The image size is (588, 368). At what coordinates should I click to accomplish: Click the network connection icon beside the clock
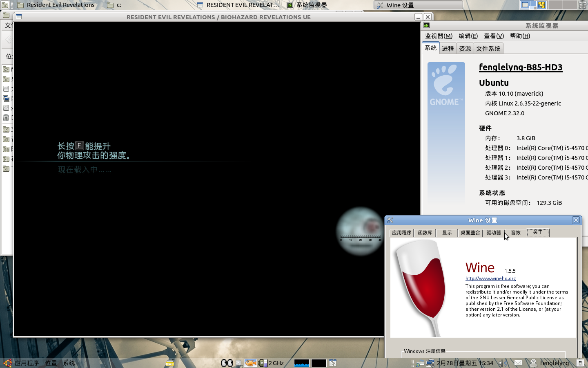(430, 363)
